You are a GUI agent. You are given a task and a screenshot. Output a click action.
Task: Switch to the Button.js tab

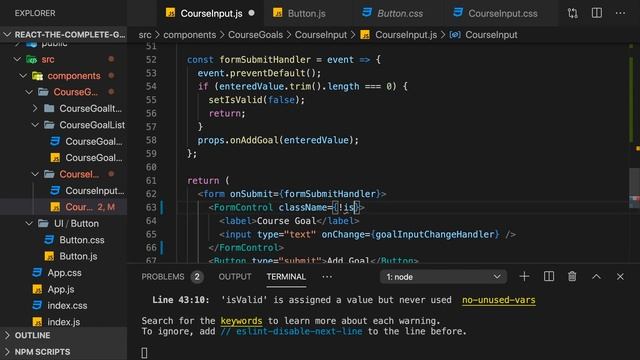[306, 13]
